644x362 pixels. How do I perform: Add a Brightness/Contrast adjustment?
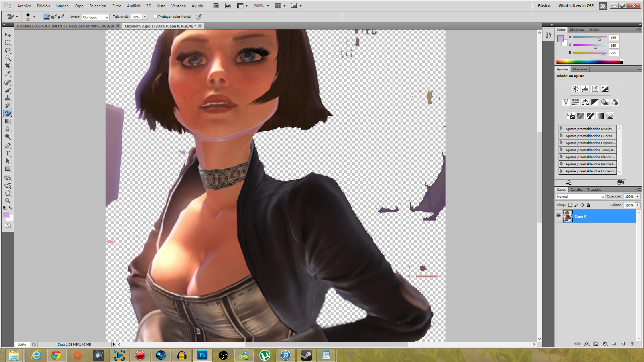(575, 89)
